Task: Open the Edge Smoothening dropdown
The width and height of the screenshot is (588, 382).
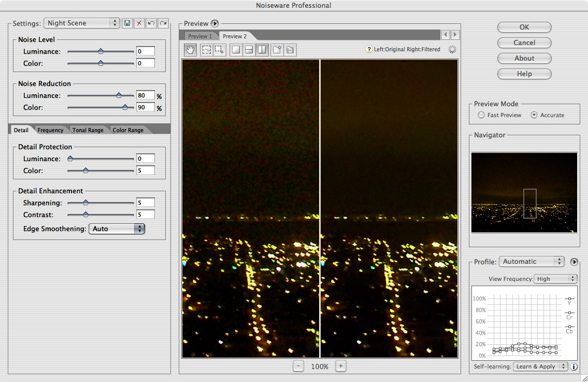Action: tap(117, 229)
